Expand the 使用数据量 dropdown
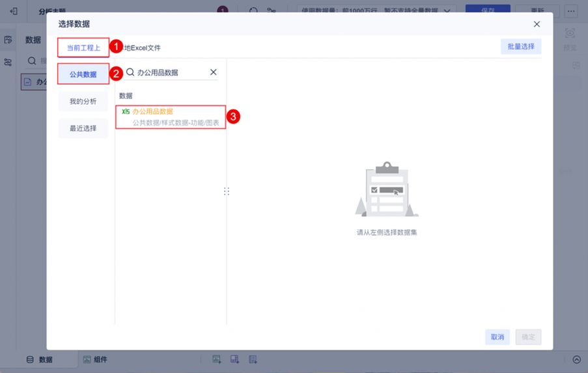The image size is (588, 373). pos(376,10)
